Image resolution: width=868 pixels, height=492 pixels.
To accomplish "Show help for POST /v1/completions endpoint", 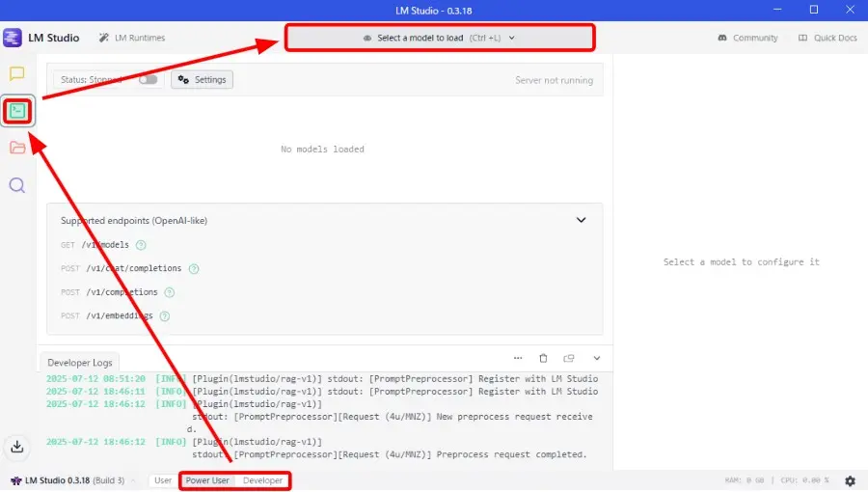I will pos(170,292).
